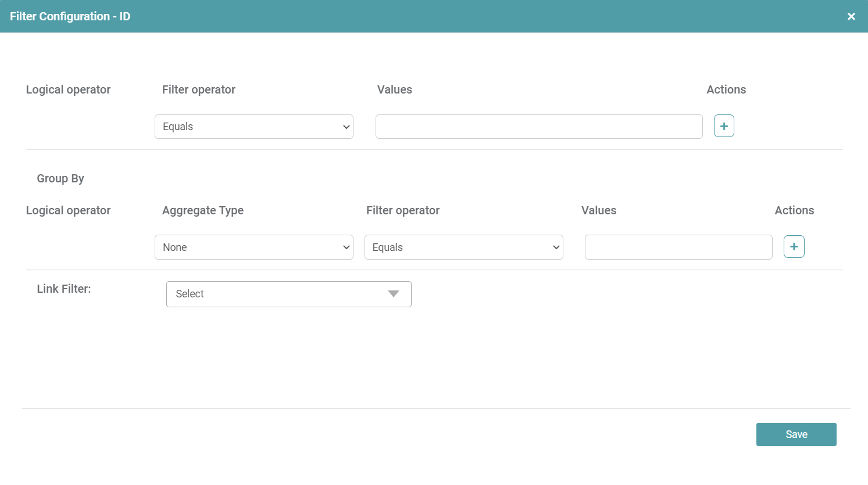Click the Actions header in the top filter row
This screenshot has width=868, height=485.
(726, 89)
